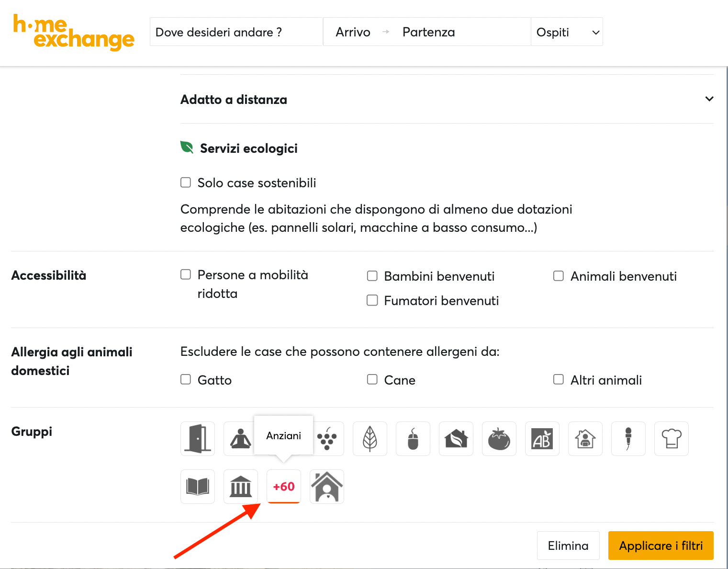Select the +60 Anziani group icon
This screenshot has height=569, width=728.
pyautogui.click(x=283, y=486)
